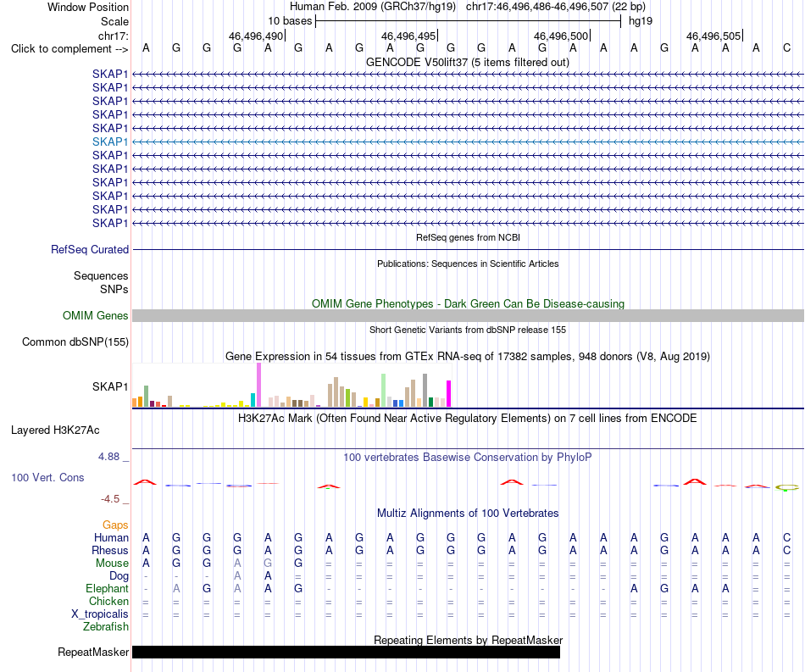Click the magenta bar ending the GTEx chart

click(449, 394)
